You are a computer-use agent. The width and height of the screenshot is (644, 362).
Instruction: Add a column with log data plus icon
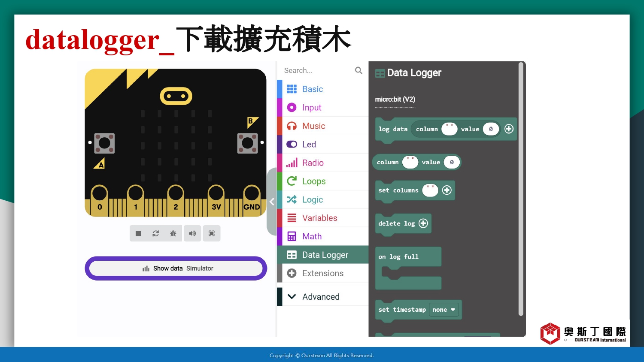tap(509, 129)
